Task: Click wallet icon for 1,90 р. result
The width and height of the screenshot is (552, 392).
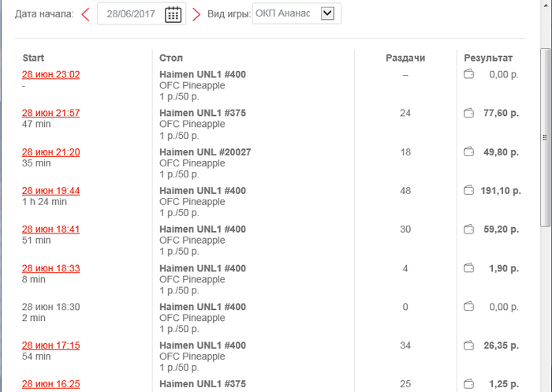Action: click(x=469, y=268)
